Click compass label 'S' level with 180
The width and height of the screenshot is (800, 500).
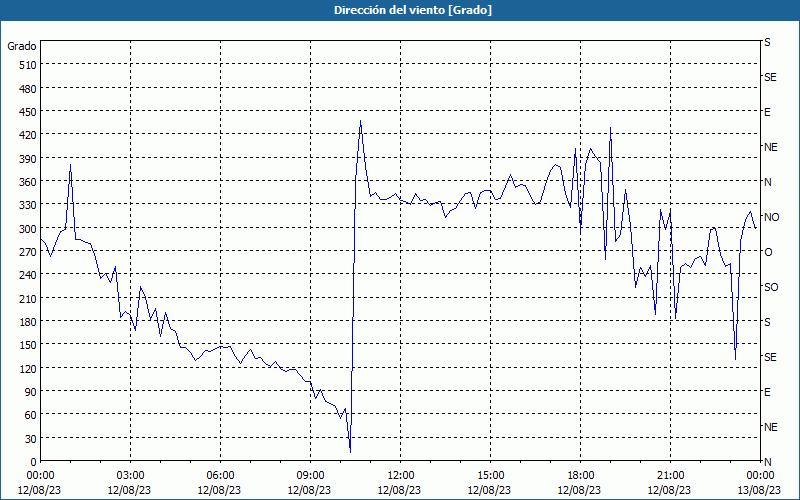click(x=767, y=322)
